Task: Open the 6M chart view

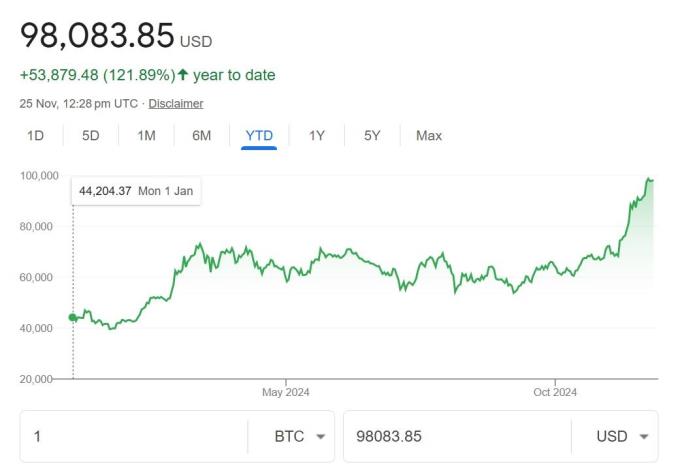Action: coord(201,136)
